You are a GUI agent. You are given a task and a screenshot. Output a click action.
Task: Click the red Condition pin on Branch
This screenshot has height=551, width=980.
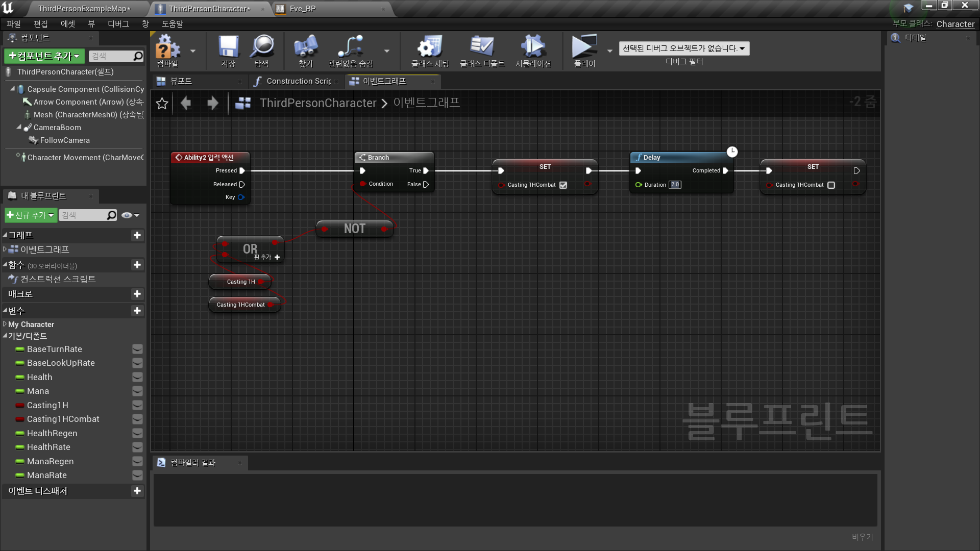[363, 184]
